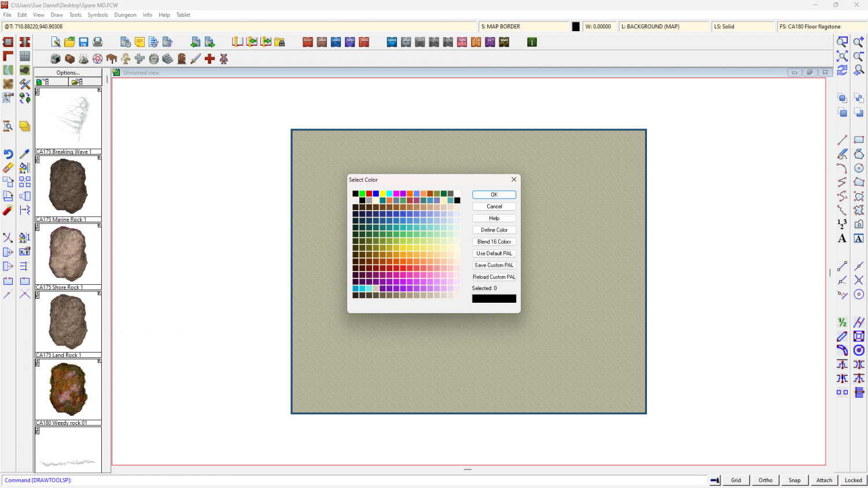
Task: Click the black color indicator in status bar
Action: point(576,27)
